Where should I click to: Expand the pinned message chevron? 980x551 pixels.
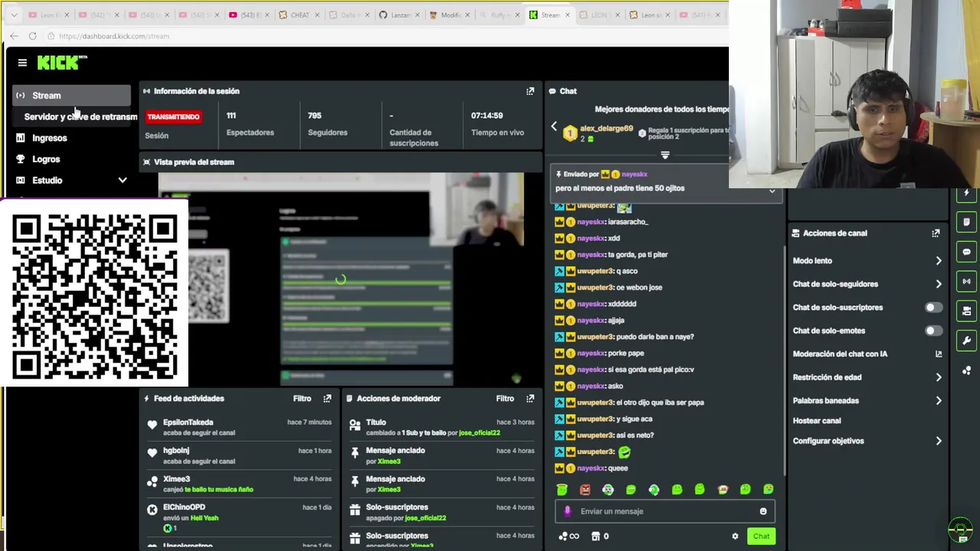pos(772,191)
